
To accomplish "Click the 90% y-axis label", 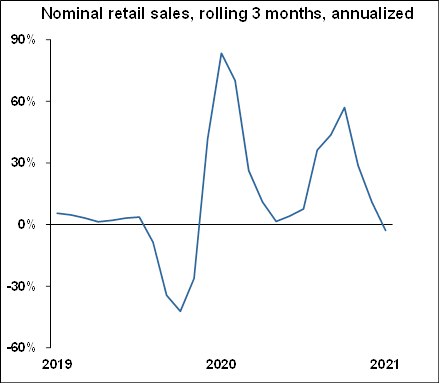I will click(x=23, y=40).
